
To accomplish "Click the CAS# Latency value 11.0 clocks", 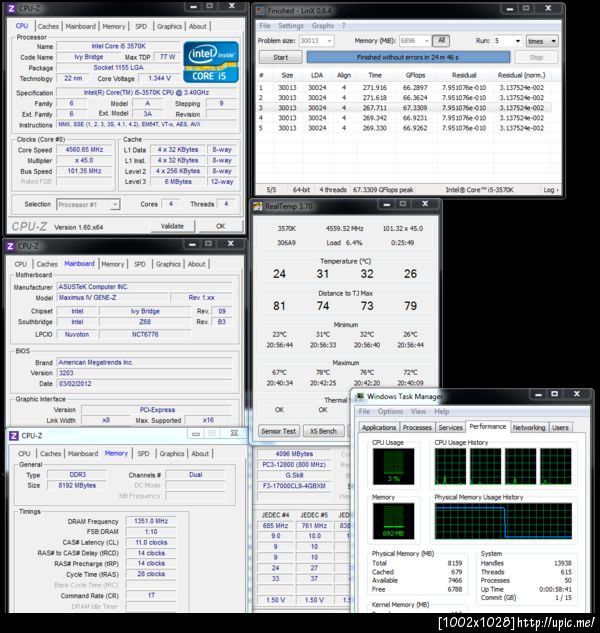I will (151, 543).
